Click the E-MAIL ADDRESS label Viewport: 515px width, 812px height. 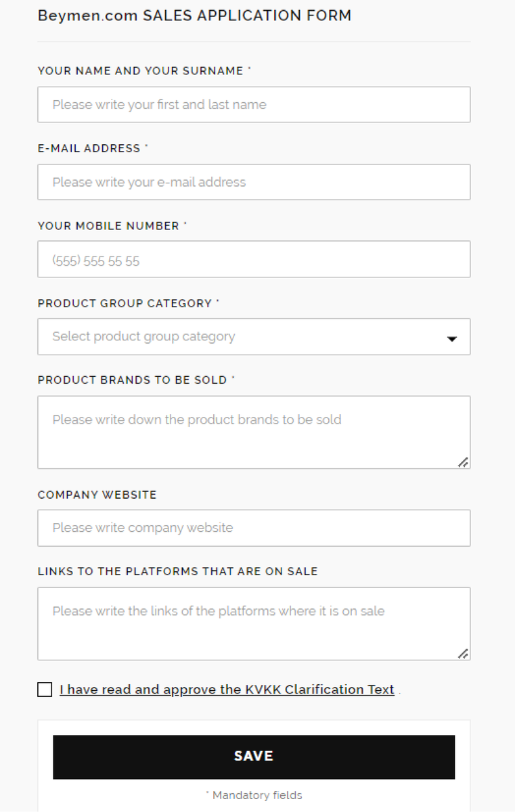[x=89, y=148]
